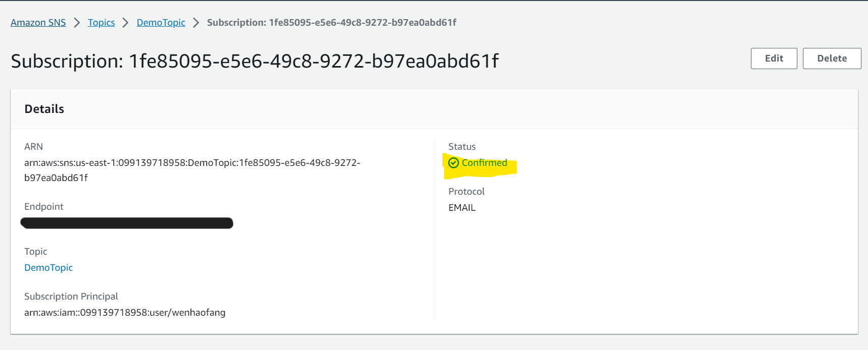868x350 pixels.
Task: Go to Topics breadcrumb link
Action: [x=101, y=23]
